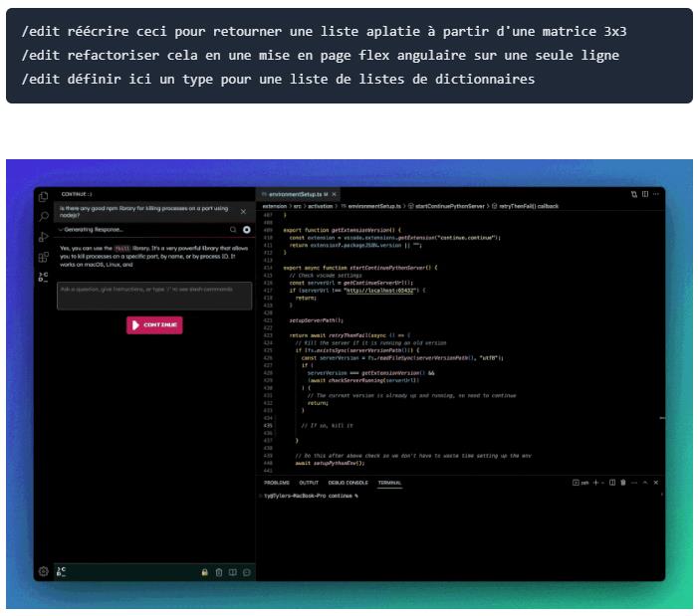Close the environmentSetup.ts tab
The width and height of the screenshot is (698, 616).
334,194
